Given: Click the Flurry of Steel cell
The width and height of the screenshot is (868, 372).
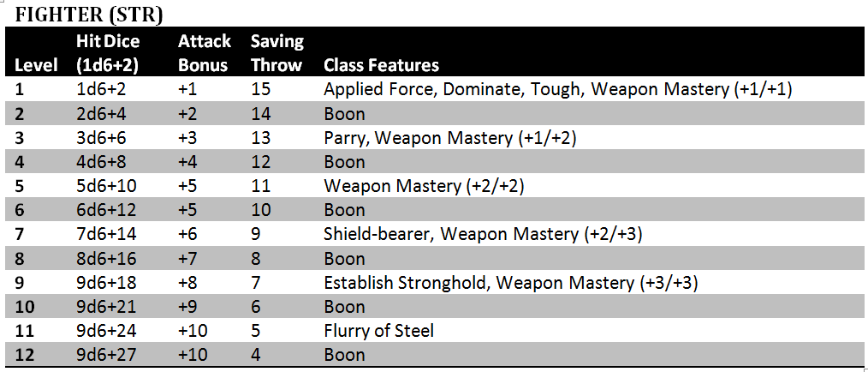Looking at the screenshot, I should [378, 332].
